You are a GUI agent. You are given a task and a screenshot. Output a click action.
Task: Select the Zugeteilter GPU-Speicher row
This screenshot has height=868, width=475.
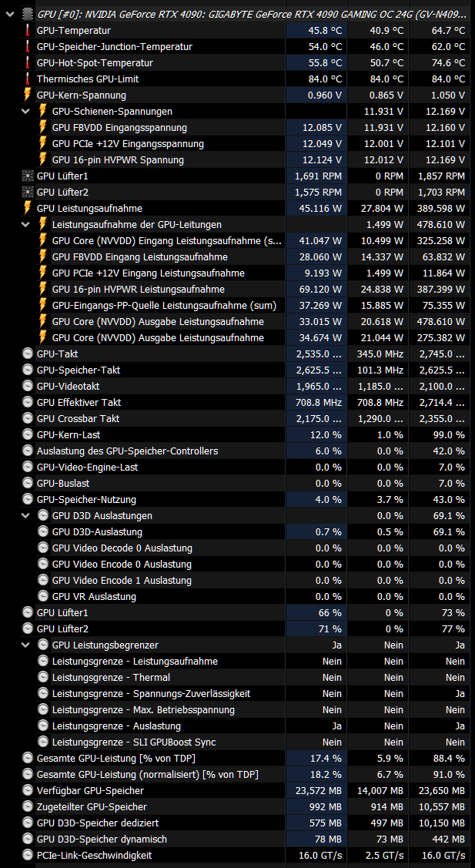92,806
